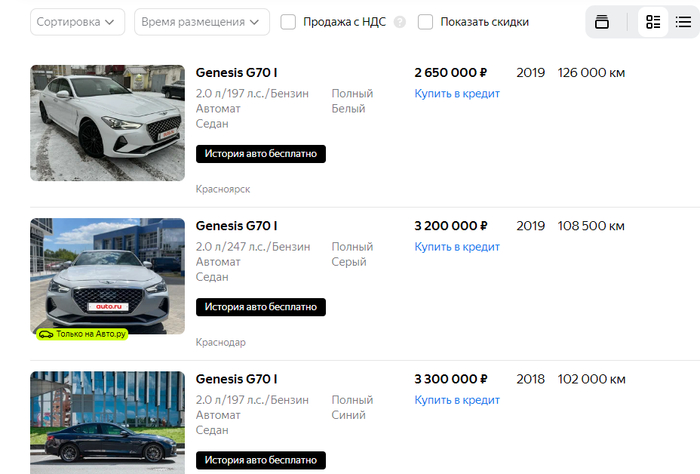This screenshot has height=474, width=700.
Task: Switch to carousel card view
Action: pos(602,22)
